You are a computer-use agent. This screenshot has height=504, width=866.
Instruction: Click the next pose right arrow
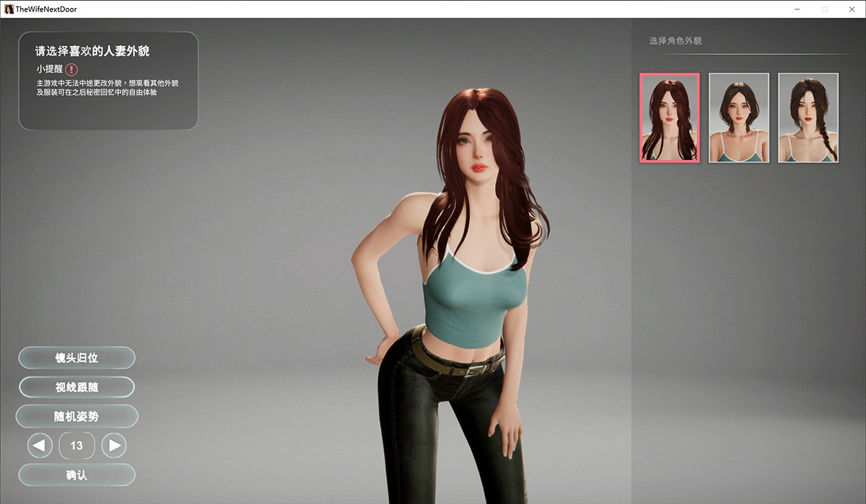pos(114,446)
